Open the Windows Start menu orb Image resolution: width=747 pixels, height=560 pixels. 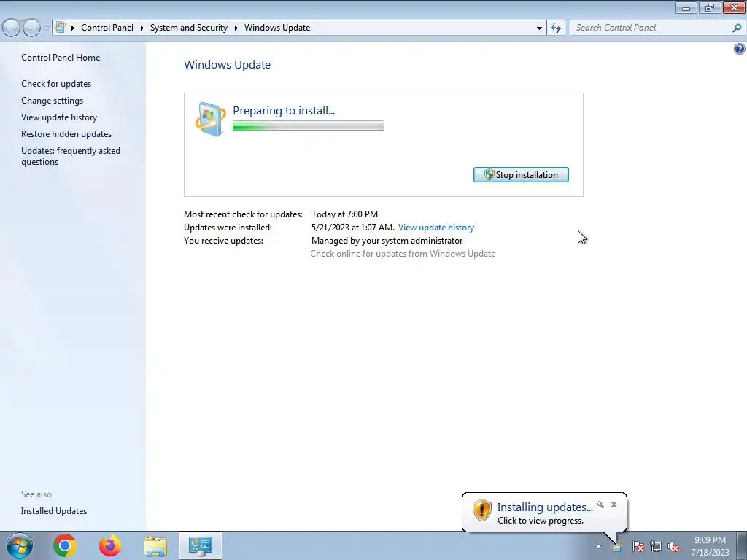[x=20, y=545]
